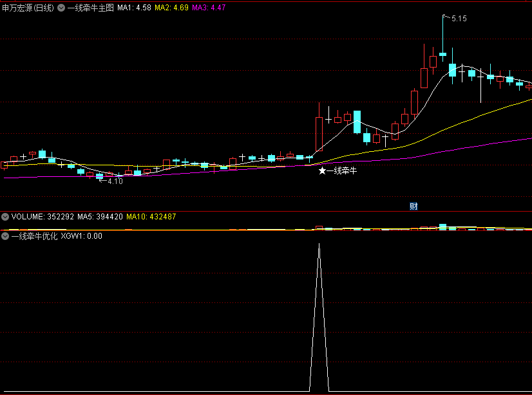The width and height of the screenshot is (532, 395).
Task: Select the yellow MA2: 4.69 label
Action: click(x=172, y=8)
